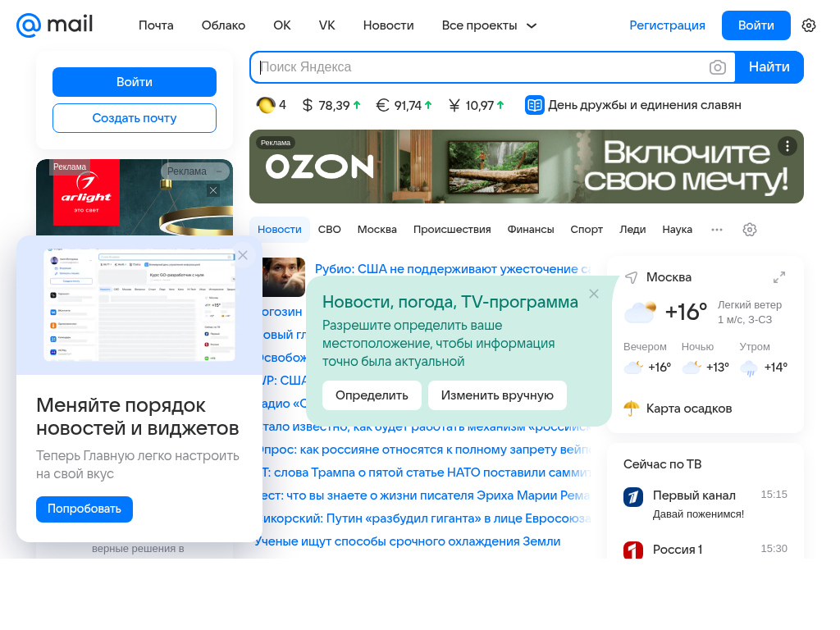Viewport: 840px width, 630px height.
Task: Open Почта in top navigation
Action: click(x=156, y=25)
